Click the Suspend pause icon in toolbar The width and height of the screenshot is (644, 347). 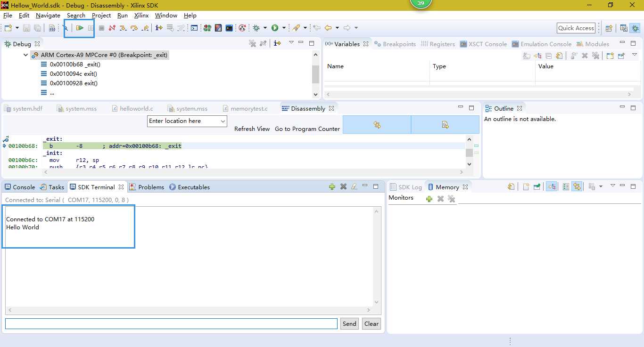click(91, 28)
